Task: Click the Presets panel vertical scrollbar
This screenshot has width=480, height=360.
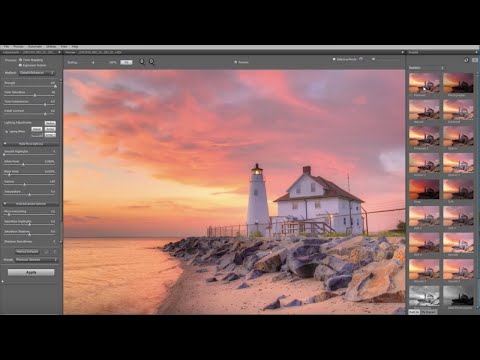Action: click(477, 190)
